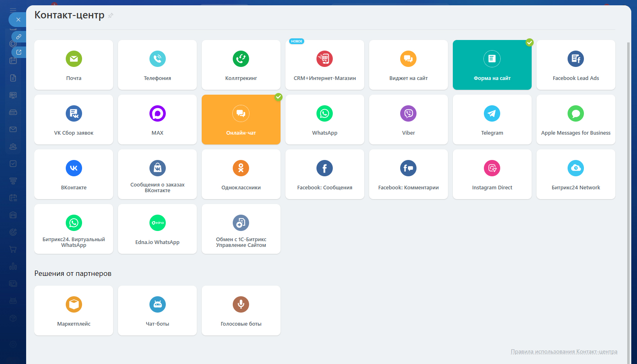Select the Коллтрекинг icon
The height and width of the screenshot is (364, 637).
(241, 59)
